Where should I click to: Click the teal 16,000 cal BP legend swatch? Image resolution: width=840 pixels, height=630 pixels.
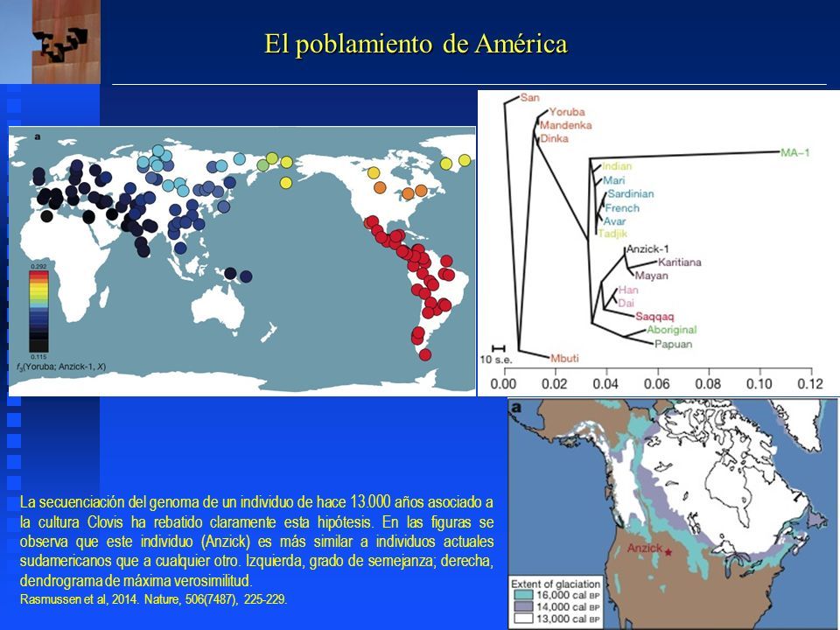coord(523,595)
